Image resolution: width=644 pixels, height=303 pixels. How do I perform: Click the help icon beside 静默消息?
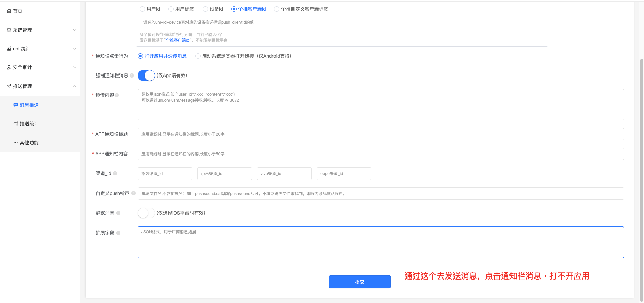118,213
